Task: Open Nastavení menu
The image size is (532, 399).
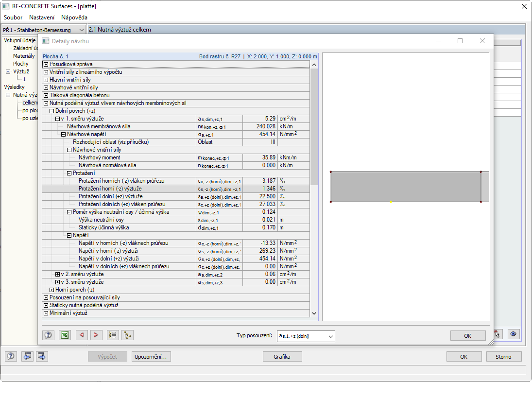Action: pyautogui.click(x=42, y=17)
